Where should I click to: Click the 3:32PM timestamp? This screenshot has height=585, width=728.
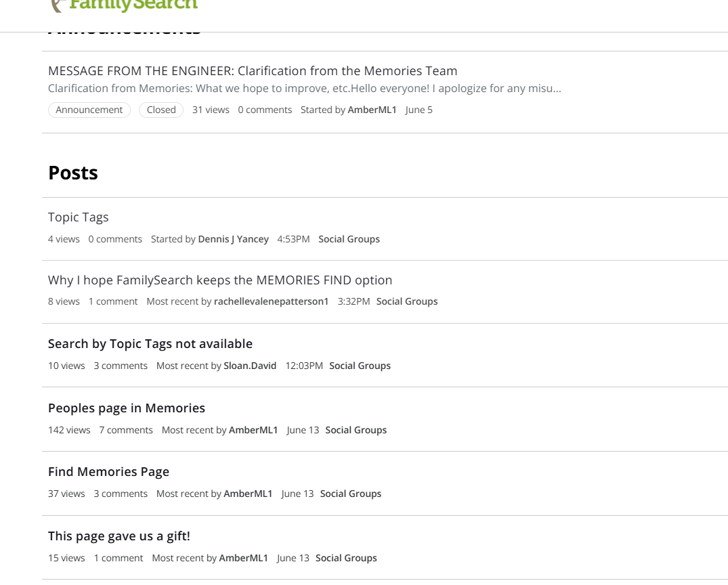pos(354,301)
